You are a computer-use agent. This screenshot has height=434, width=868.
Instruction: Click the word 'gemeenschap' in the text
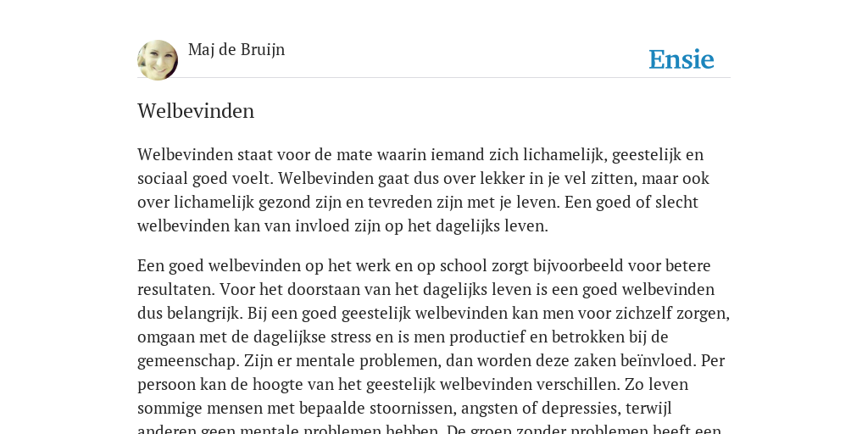188,361
